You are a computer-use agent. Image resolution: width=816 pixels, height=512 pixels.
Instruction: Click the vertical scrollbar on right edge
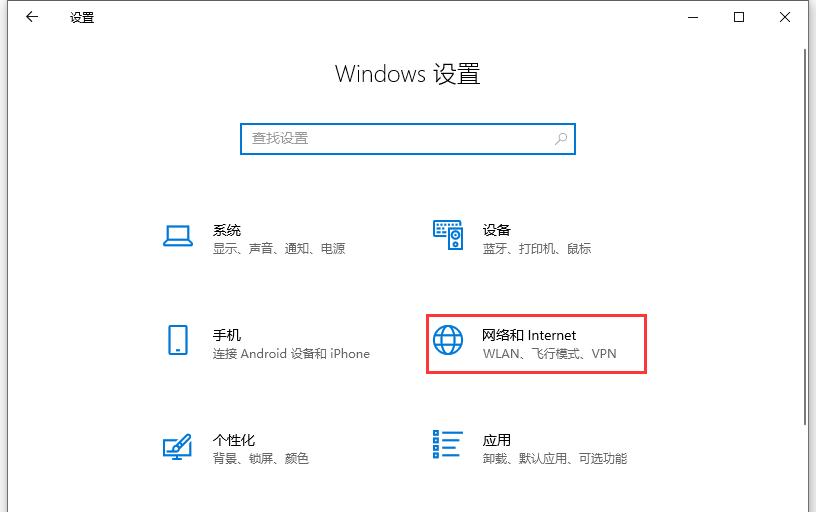tap(805, 239)
